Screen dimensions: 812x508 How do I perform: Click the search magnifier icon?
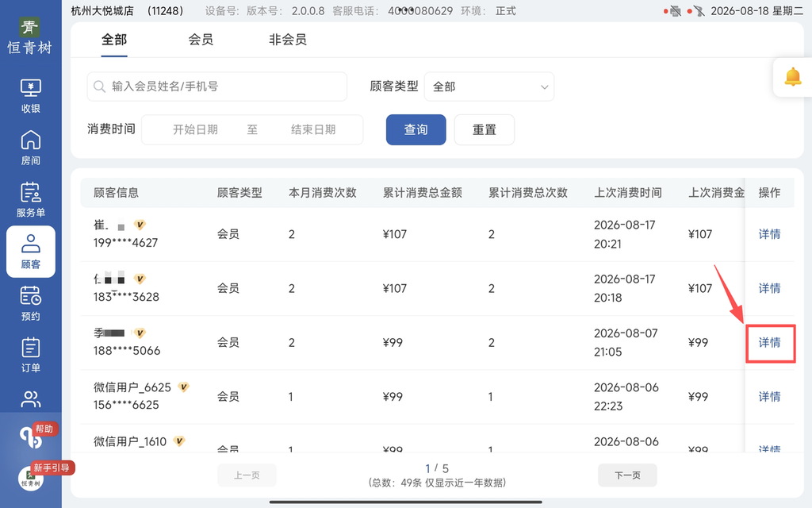[x=99, y=87]
